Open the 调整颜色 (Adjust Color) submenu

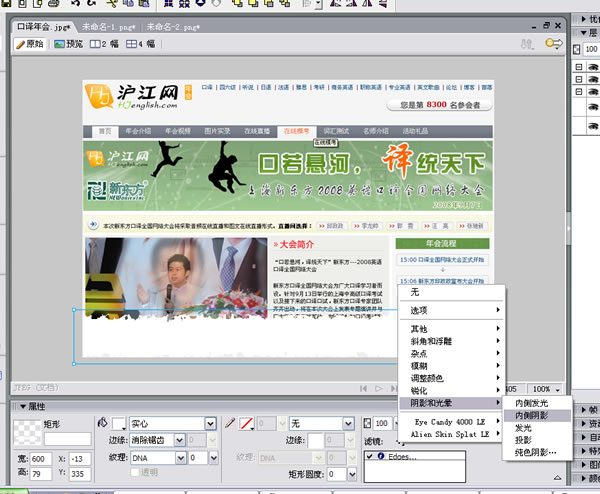click(451, 378)
